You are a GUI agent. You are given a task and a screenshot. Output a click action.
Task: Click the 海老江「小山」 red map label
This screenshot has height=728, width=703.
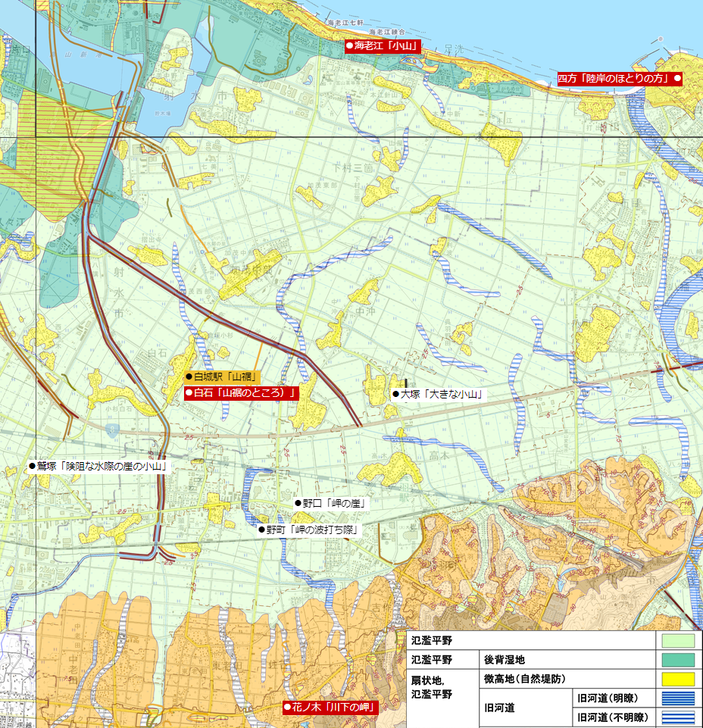[x=383, y=46]
